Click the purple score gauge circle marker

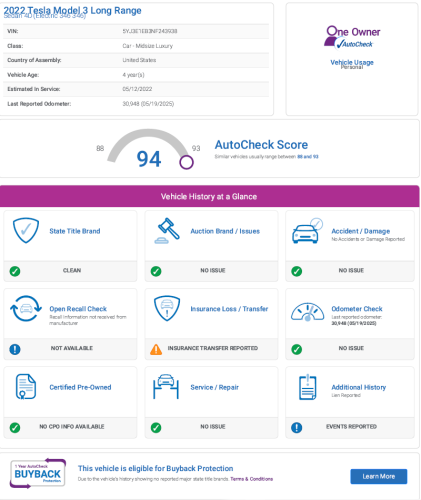186,162
